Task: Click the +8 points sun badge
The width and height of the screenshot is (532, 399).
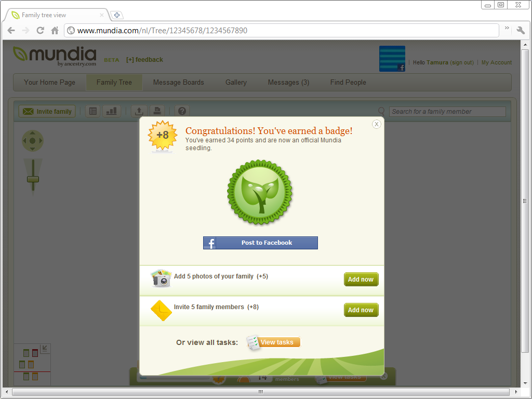Action: click(x=163, y=136)
